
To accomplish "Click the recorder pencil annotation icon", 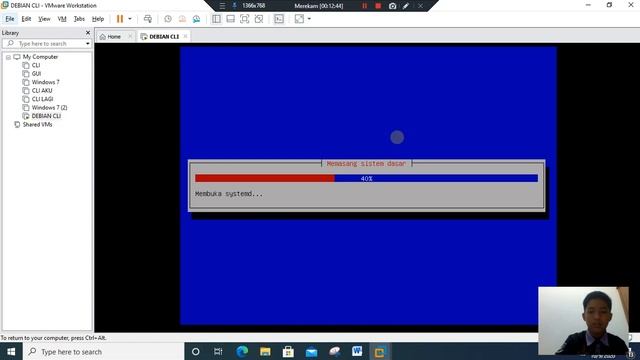I will (406, 6).
